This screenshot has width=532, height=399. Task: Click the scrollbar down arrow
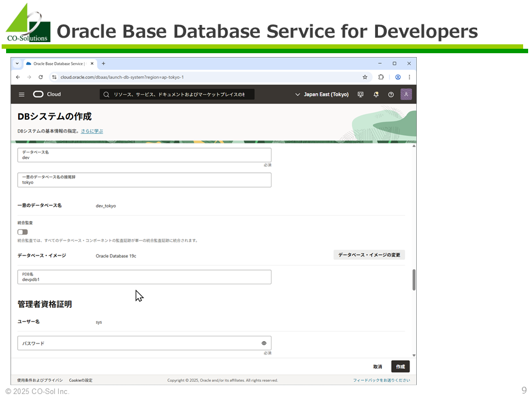pos(414,355)
